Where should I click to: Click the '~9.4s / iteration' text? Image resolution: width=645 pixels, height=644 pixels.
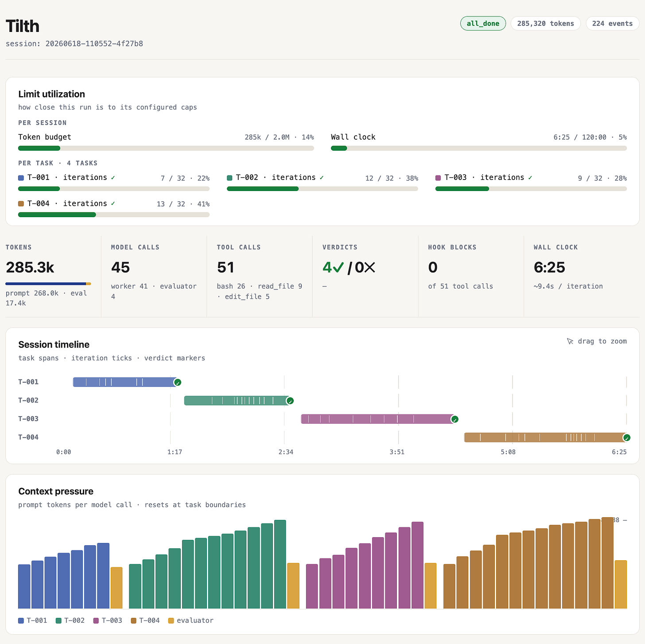coord(568,286)
